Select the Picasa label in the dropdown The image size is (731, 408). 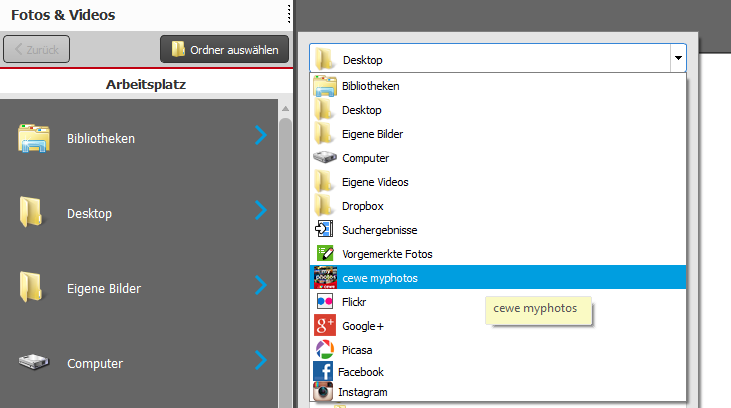(357, 350)
